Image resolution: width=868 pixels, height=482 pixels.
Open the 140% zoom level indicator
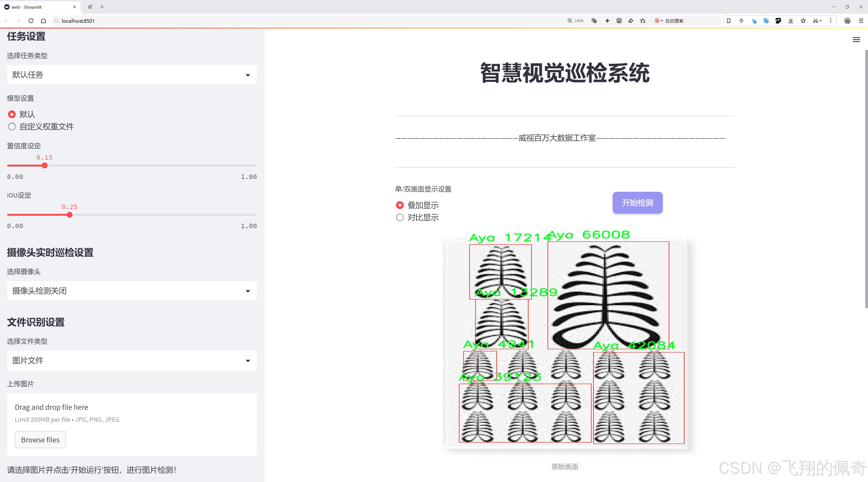point(575,20)
